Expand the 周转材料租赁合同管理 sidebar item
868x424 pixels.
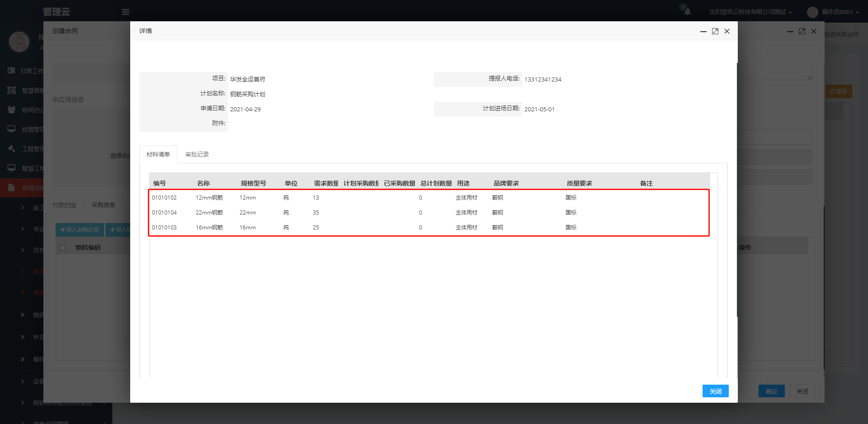(62, 403)
